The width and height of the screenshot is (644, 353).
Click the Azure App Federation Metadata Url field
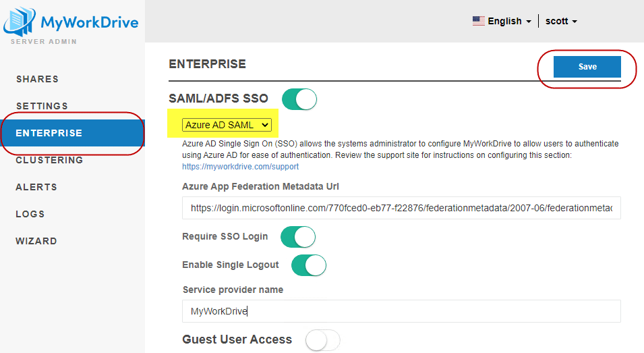pyautogui.click(x=401, y=209)
